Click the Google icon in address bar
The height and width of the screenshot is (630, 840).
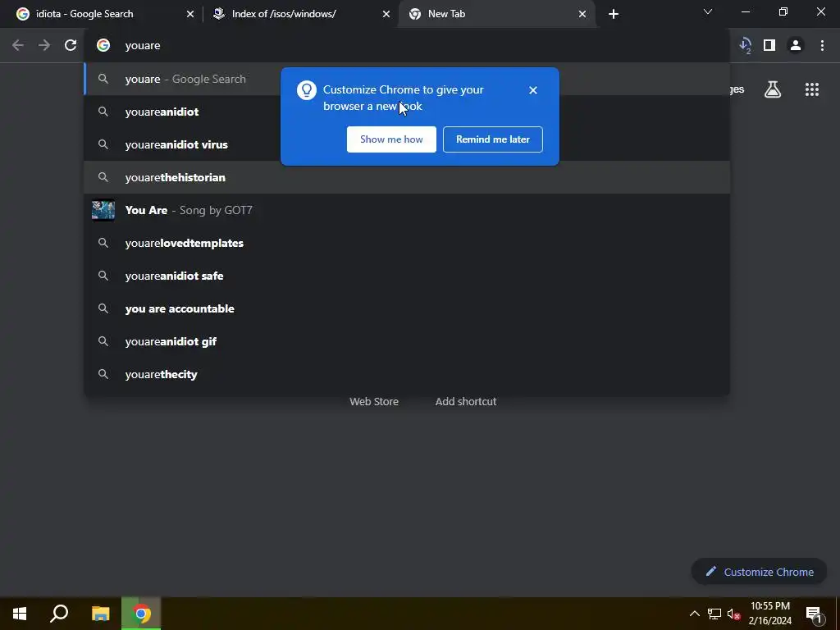[103, 46]
